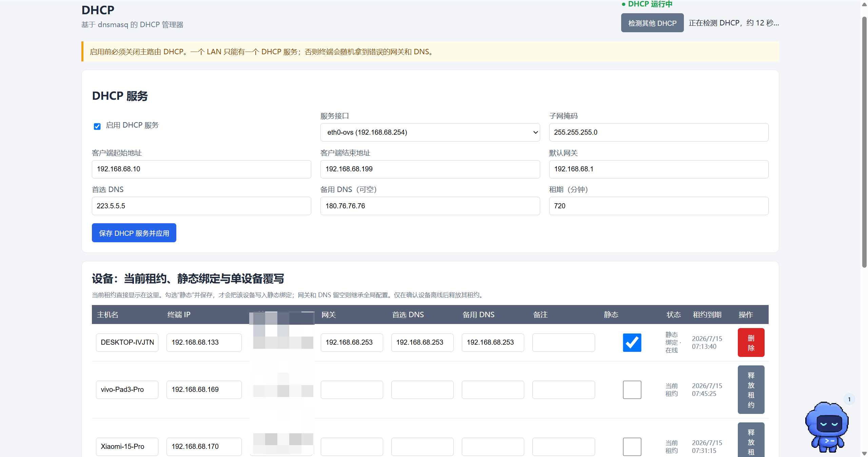Check the 静态 checkbox for vivo-Pad3-Pro
The height and width of the screenshot is (457, 868).
632,389
